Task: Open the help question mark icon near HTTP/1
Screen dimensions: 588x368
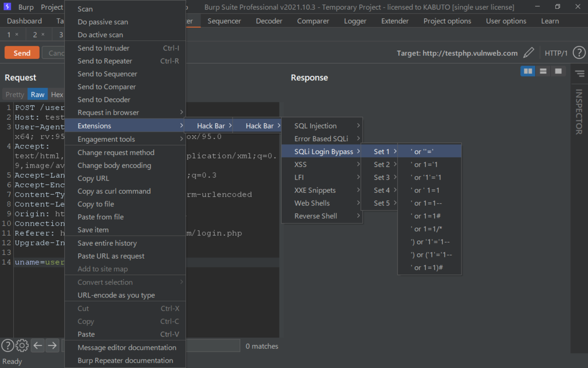Action: coord(579,53)
